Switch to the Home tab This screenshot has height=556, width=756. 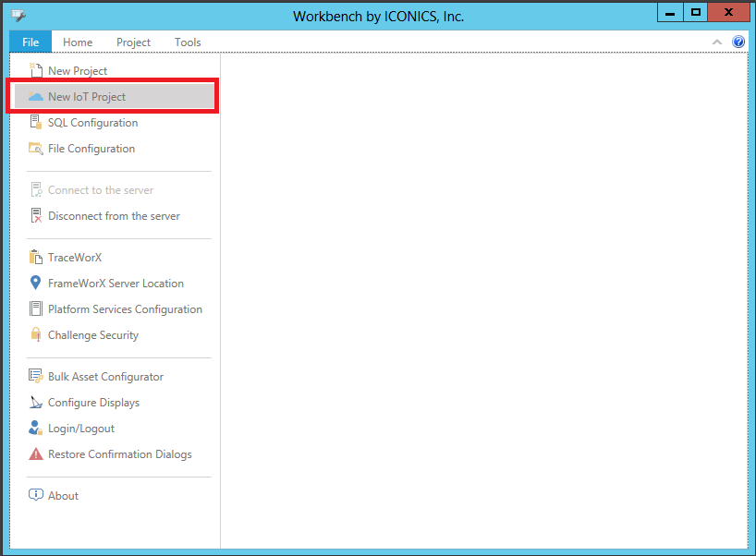pos(78,42)
